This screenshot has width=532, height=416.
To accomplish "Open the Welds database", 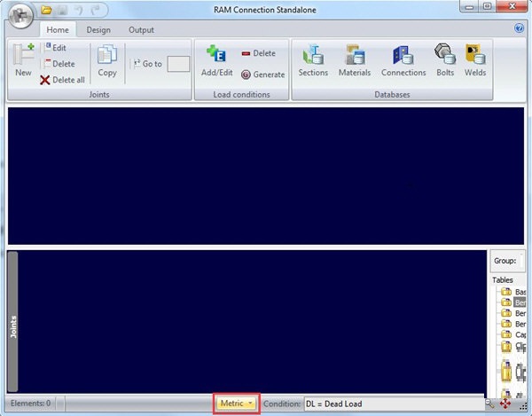I will [x=475, y=60].
